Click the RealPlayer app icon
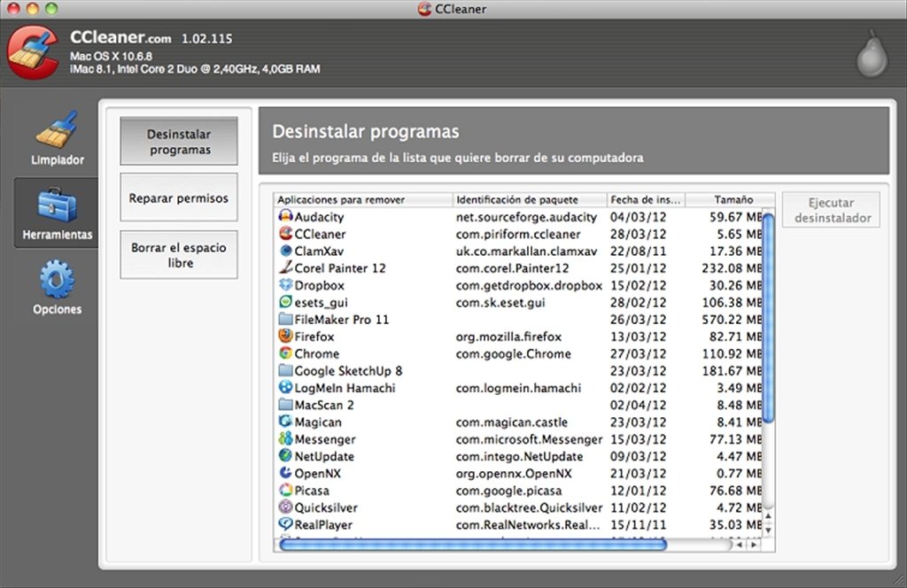The image size is (907, 588). point(285,524)
